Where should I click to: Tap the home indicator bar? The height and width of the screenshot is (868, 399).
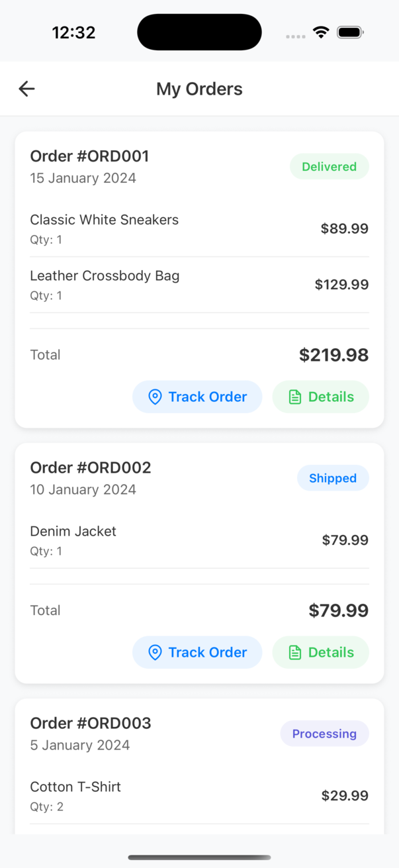tap(199, 857)
